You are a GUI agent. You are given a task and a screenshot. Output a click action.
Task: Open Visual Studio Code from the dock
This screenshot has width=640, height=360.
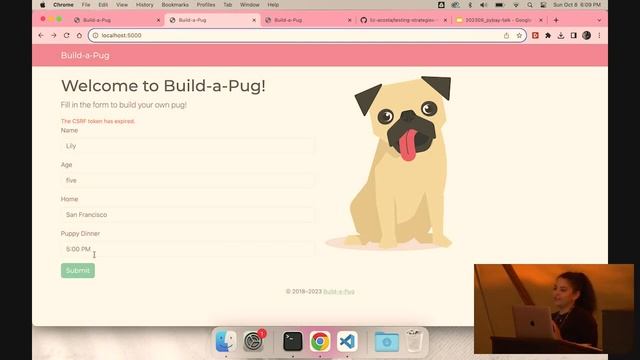347,341
